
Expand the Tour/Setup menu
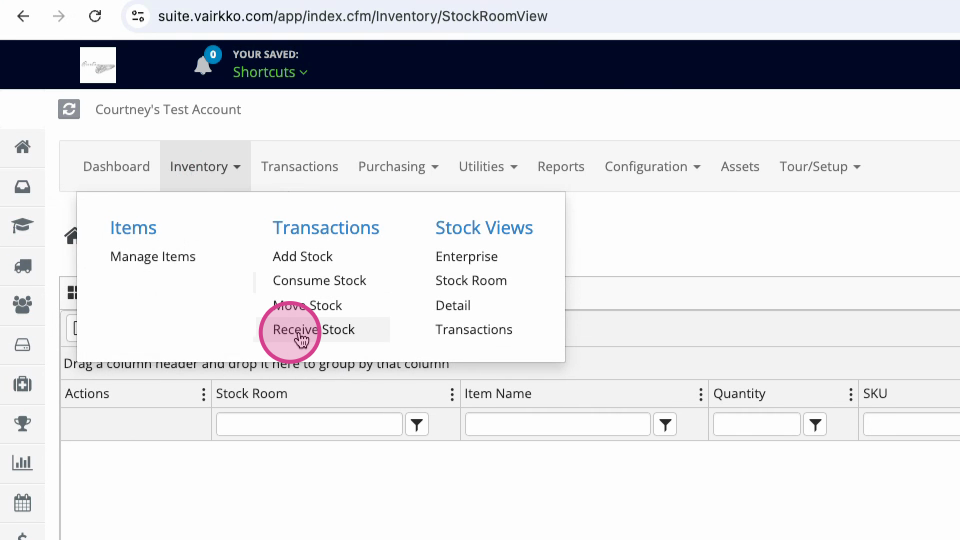(x=820, y=167)
